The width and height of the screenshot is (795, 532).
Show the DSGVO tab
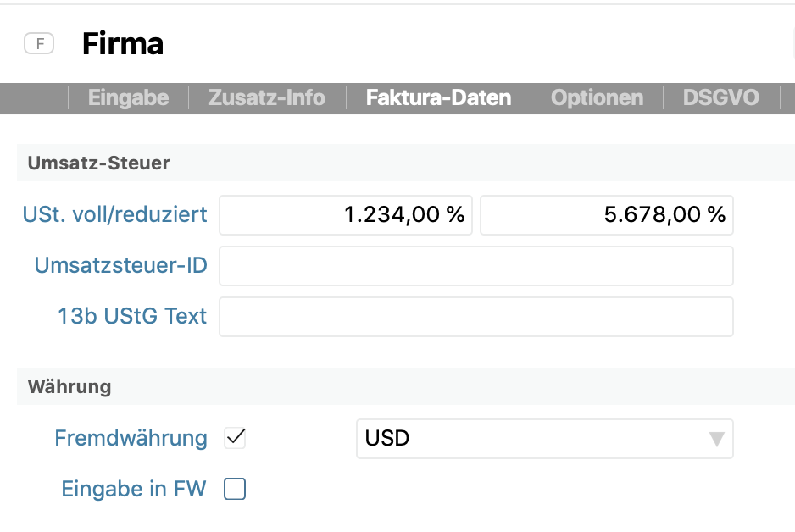click(720, 98)
